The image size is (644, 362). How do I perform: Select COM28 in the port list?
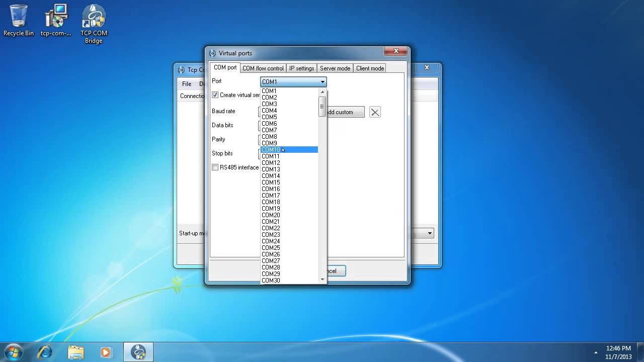289,267
